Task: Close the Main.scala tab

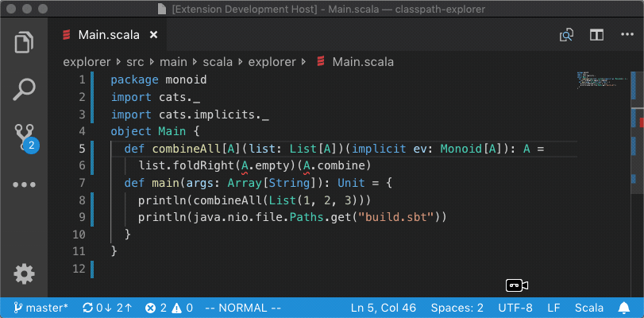Action: (153, 35)
